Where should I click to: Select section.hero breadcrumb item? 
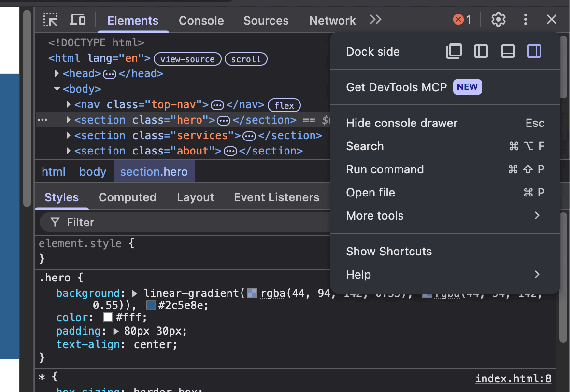pyautogui.click(x=154, y=171)
